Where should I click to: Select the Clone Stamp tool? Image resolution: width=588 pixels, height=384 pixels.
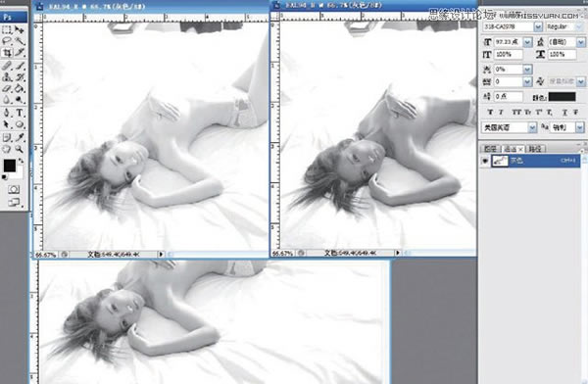coord(7,77)
